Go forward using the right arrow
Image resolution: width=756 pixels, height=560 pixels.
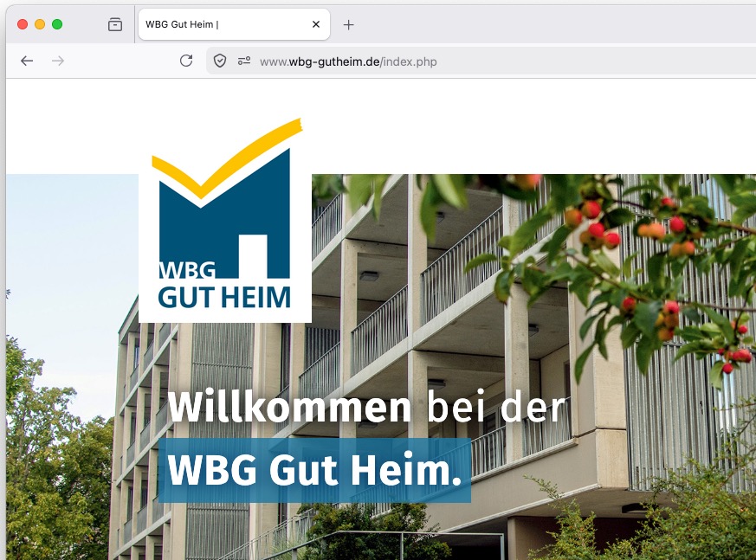tap(58, 61)
